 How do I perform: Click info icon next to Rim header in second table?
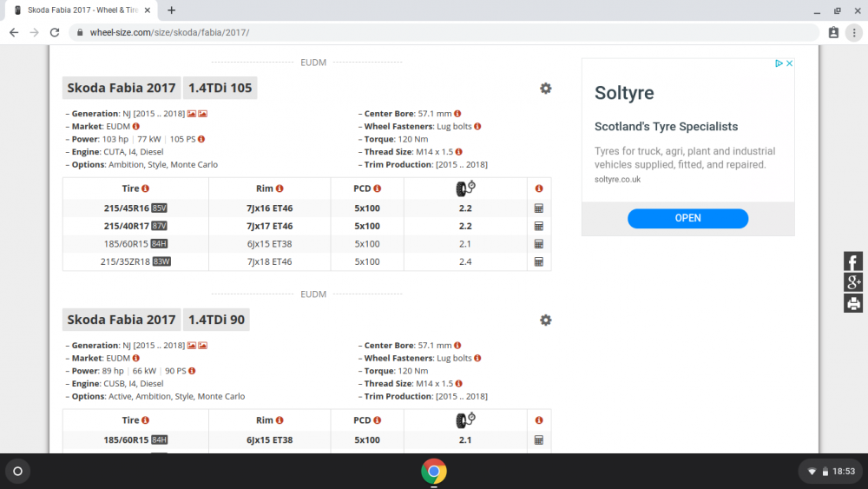279,420
